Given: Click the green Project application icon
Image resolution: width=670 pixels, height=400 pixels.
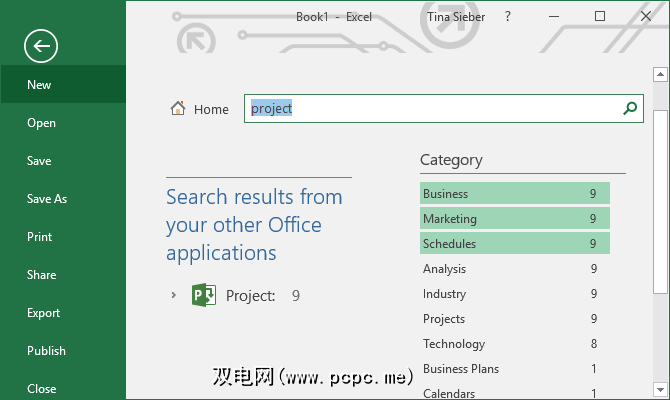Looking at the screenshot, I should [x=204, y=295].
